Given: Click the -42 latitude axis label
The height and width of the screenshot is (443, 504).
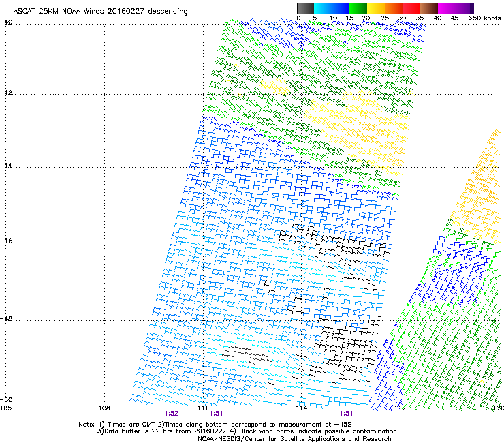Looking at the screenshot, I should pyautogui.click(x=6, y=92).
